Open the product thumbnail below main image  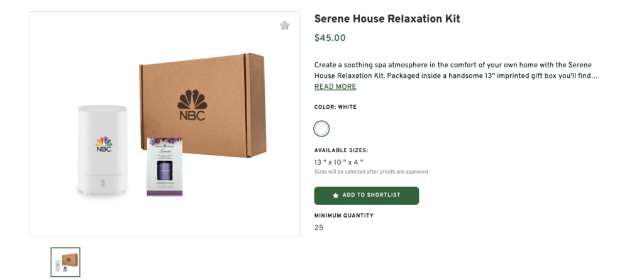[x=65, y=262]
